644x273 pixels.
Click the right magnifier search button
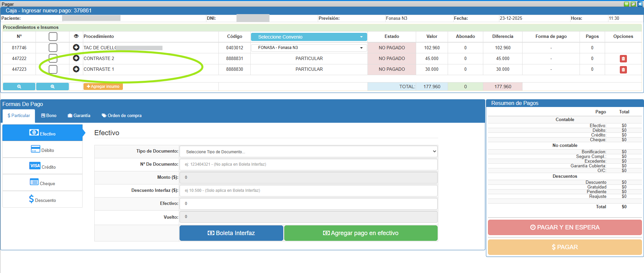tap(52, 87)
